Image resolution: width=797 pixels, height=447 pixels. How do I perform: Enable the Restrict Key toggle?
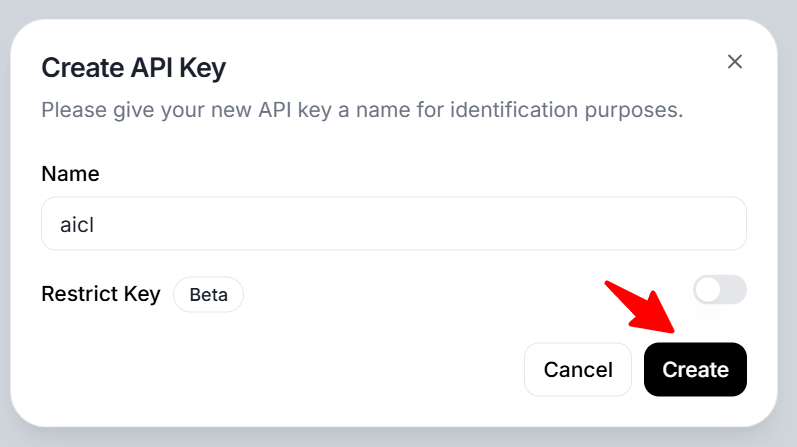[720, 290]
